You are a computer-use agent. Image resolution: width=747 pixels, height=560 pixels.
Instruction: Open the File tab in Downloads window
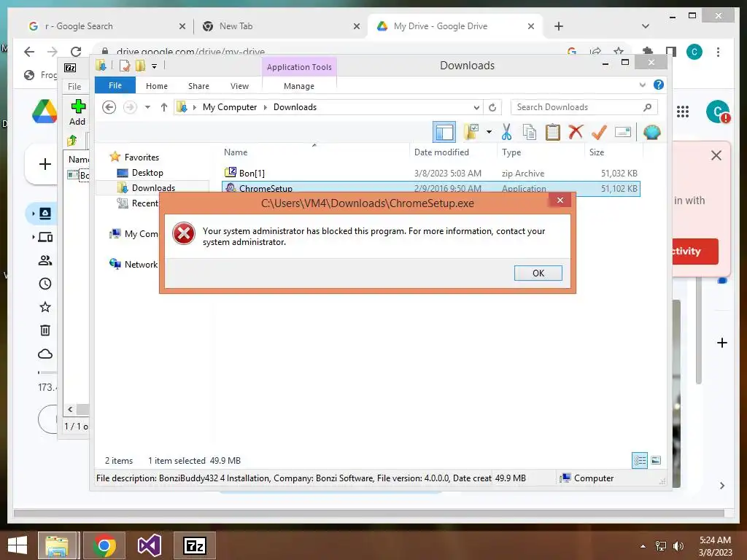[115, 86]
